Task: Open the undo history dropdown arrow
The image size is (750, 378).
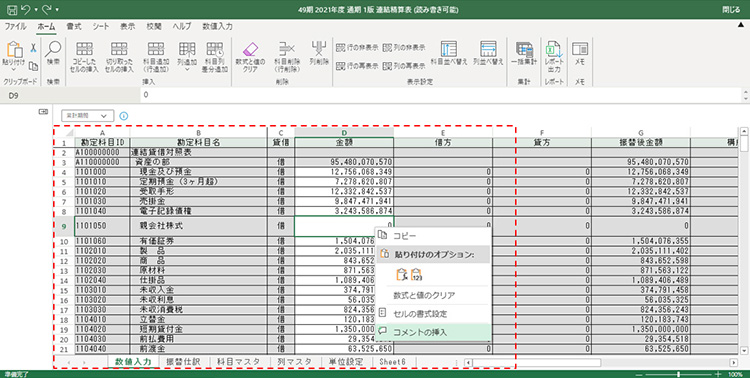Action: click(36, 10)
